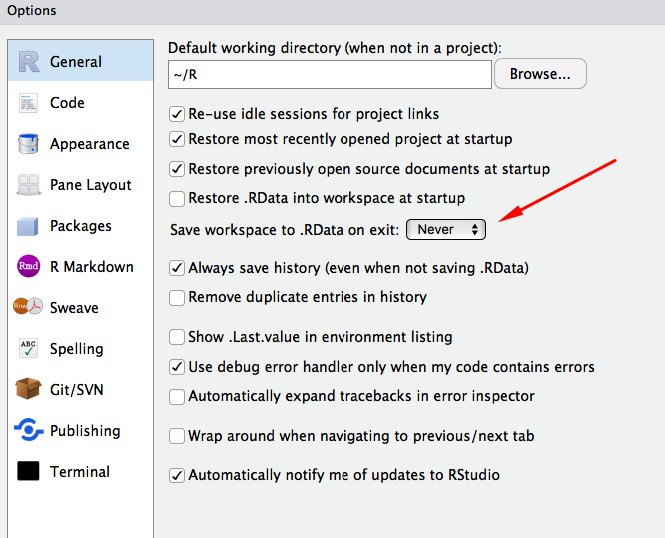665x538 pixels.
Task: Select the Git/SVN box icon
Action: coord(29,390)
